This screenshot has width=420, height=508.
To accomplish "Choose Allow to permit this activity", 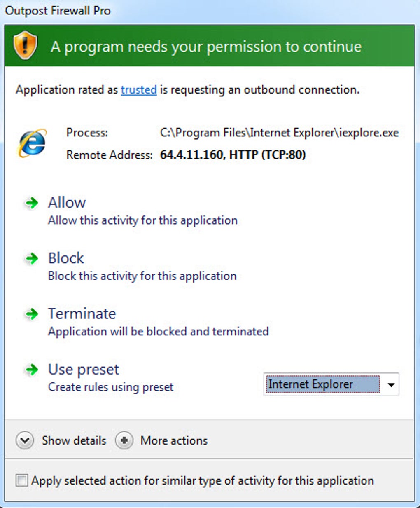I will (x=67, y=203).
